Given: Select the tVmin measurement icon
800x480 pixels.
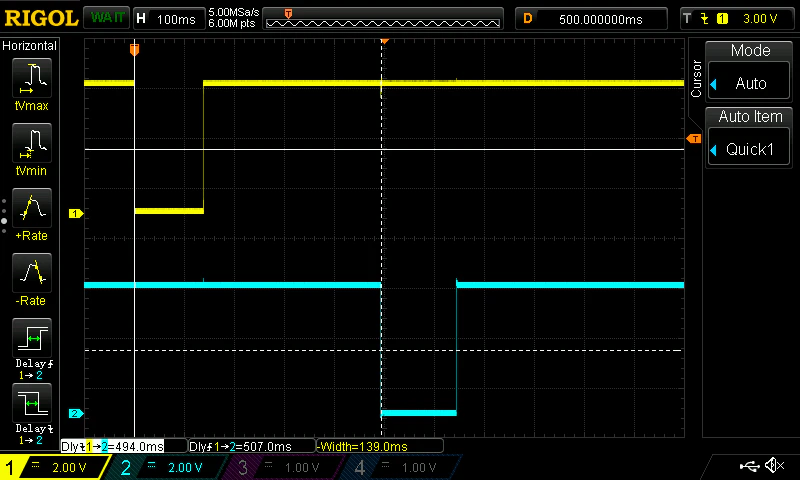Looking at the screenshot, I should (32, 143).
